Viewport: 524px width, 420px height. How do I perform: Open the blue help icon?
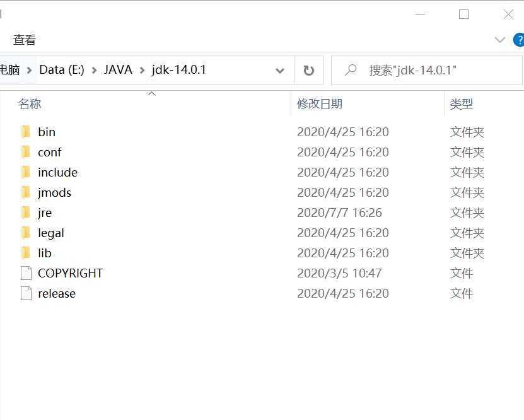point(519,40)
